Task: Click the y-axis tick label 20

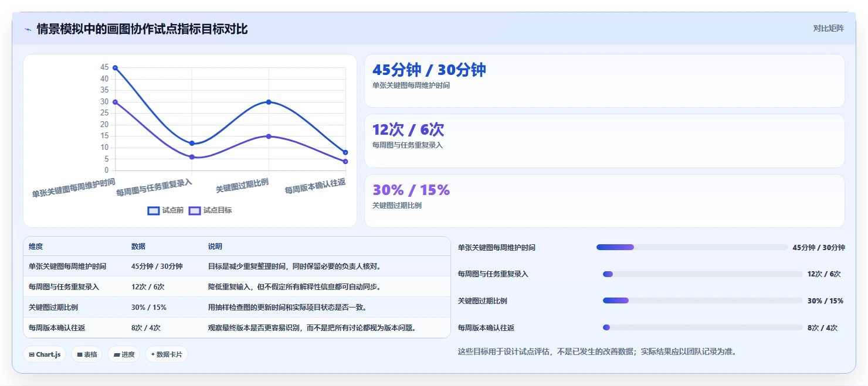Action: (104, 125)
